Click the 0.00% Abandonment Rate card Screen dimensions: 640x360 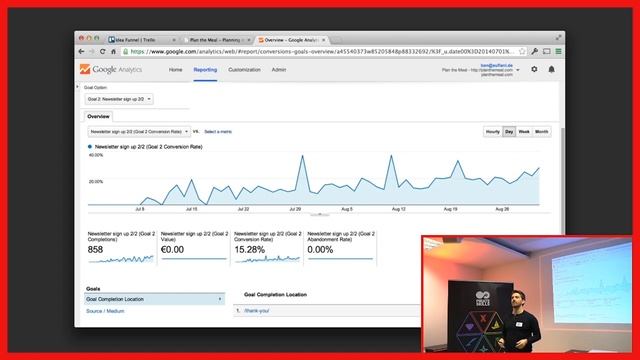pos(341,248)
